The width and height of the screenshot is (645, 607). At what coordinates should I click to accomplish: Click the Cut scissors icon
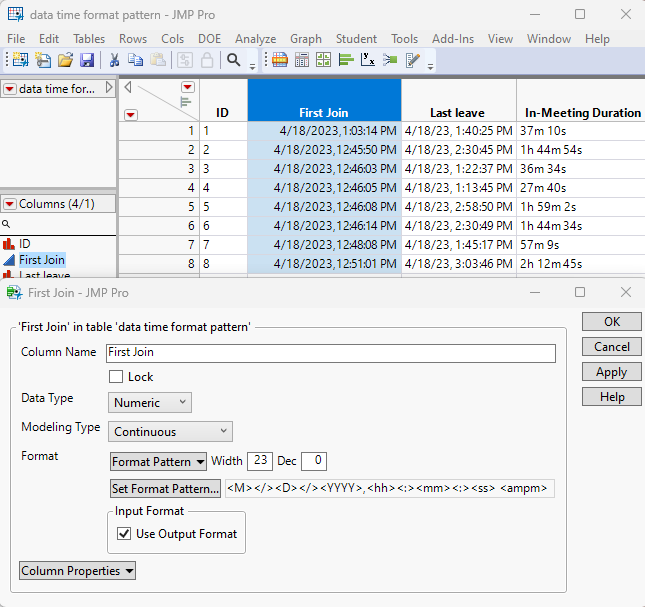tap(114, 60)
